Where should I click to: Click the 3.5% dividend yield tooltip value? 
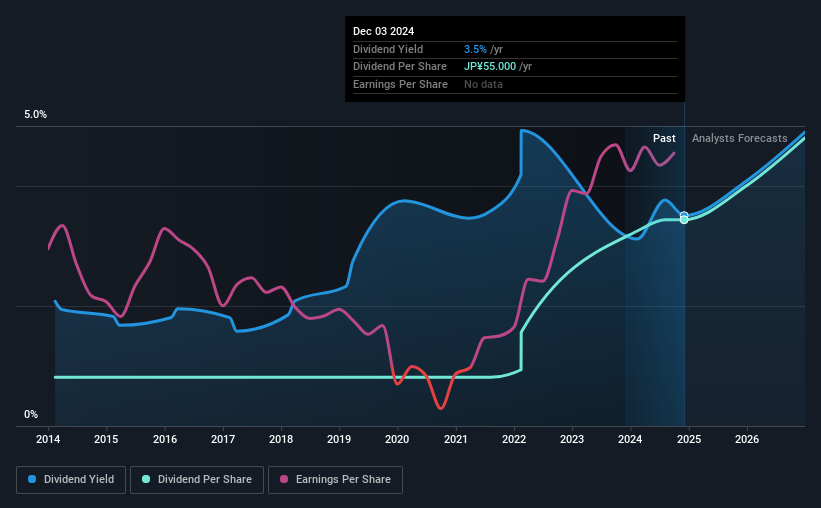coord(473,49)
